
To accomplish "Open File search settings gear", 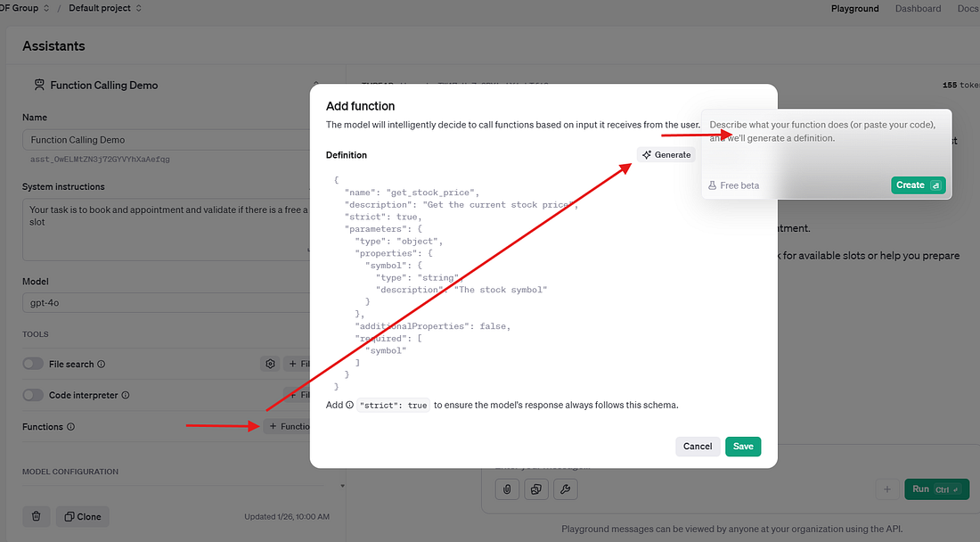I will point(270,364).
